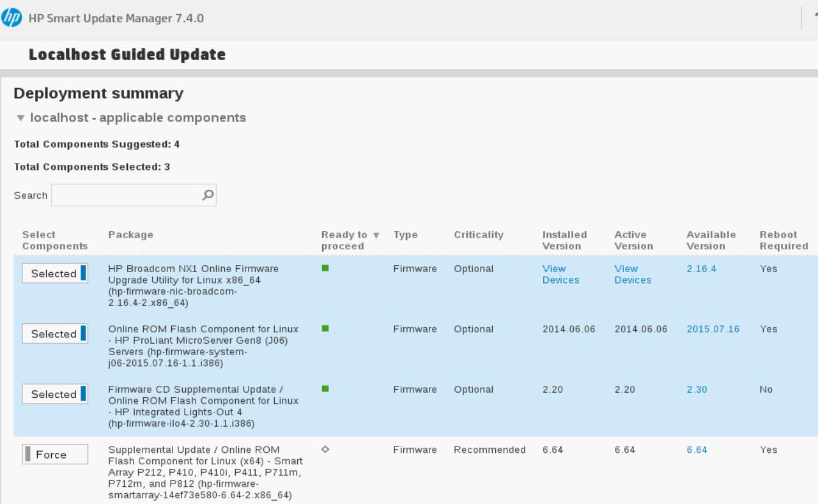The height and width of the screenshot is (504, 818).
Task: Click the Active Version column header
Action: [x=634, y=240]
